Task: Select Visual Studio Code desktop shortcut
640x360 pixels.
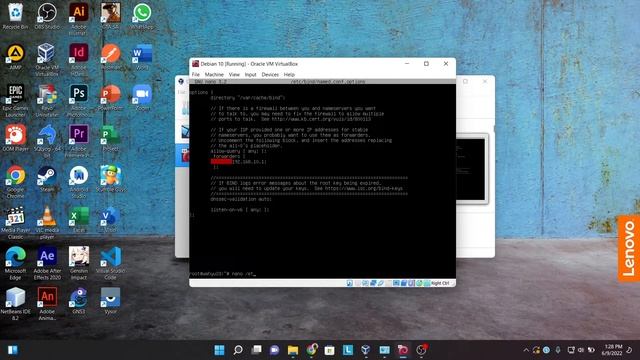Action: tap(110, 263)
